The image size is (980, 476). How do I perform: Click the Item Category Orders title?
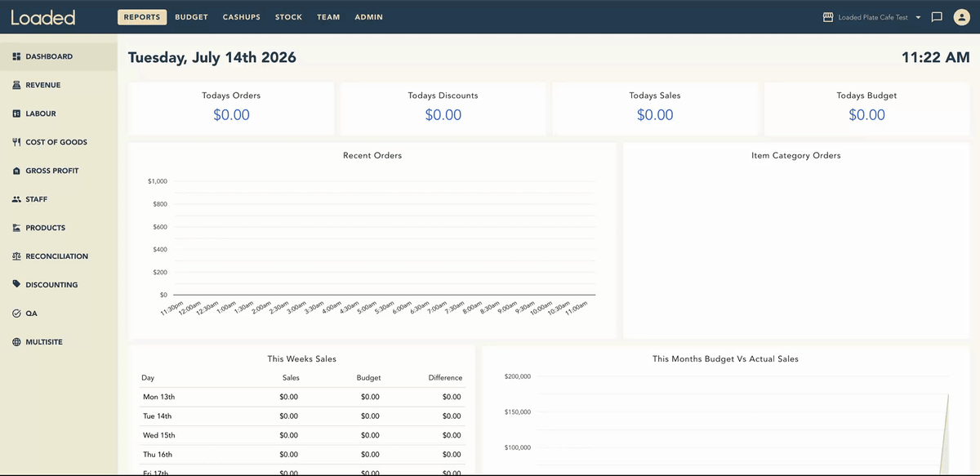click(796, 155)
